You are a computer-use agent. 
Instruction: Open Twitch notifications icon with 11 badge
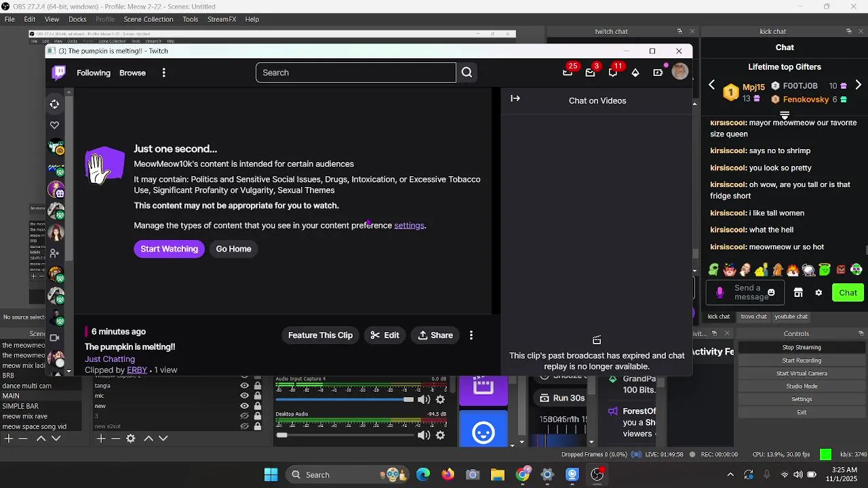coord(613,73)
